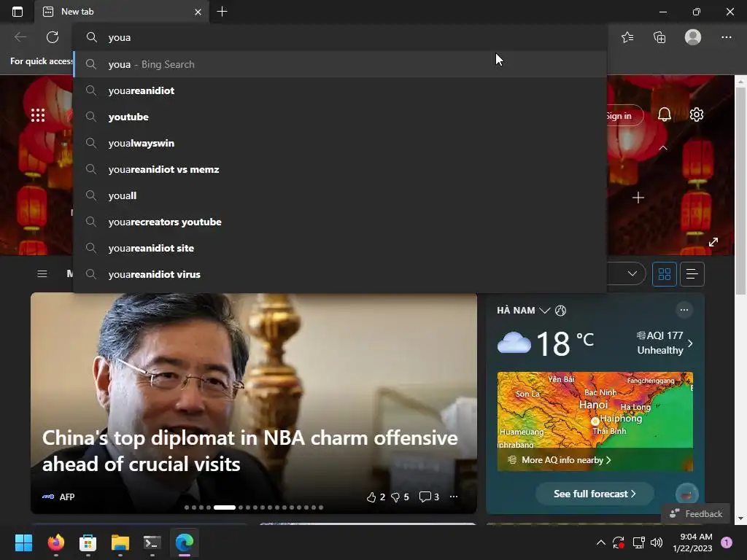The height and width of the screenshot is (560, 747).
Task: Open the notifications bell
Action: click(664, 114)
